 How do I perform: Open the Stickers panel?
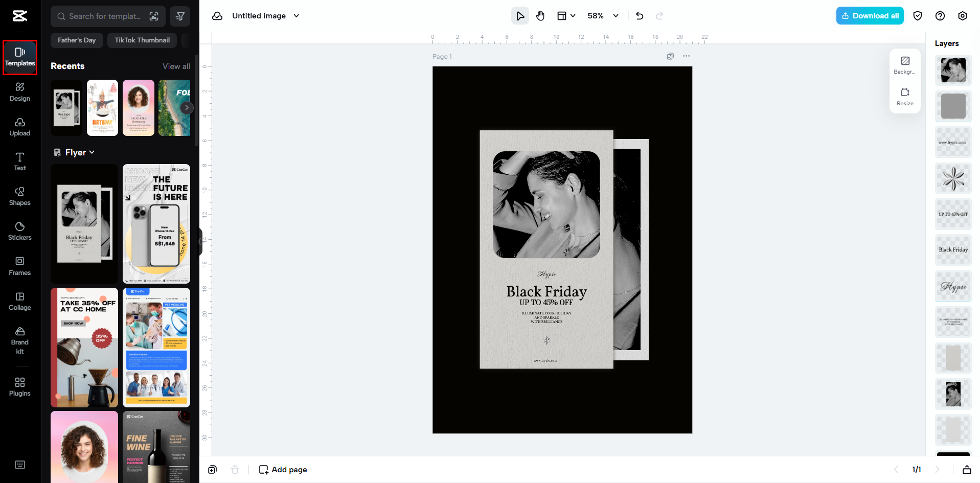pos(19,232)
